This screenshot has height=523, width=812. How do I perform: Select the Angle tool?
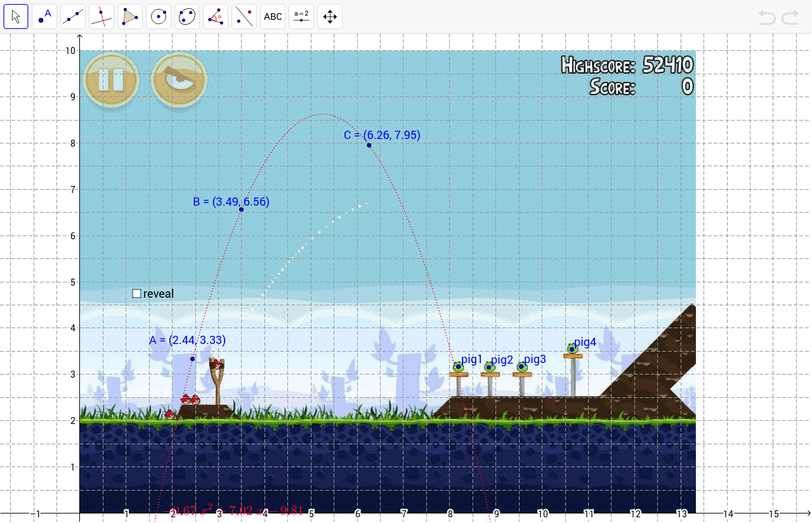point(216,17)
